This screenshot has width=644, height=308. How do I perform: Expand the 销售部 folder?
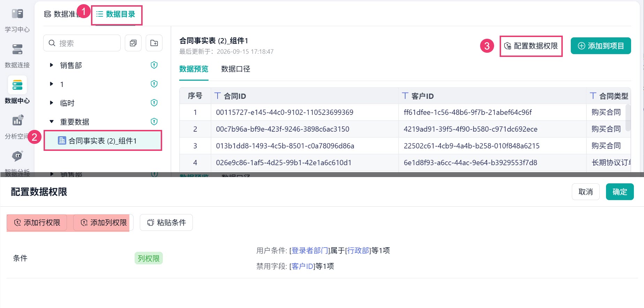[x=52, y=65]
